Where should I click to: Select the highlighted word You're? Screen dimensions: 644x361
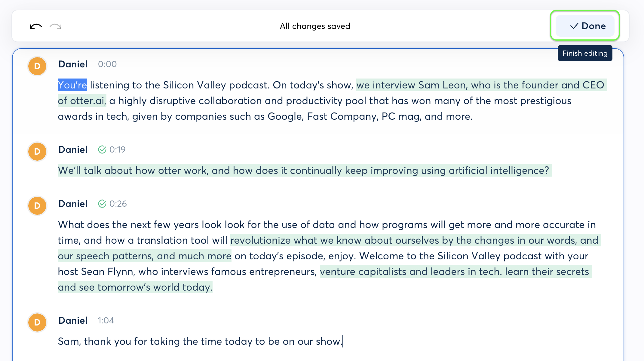pos(72,85)
